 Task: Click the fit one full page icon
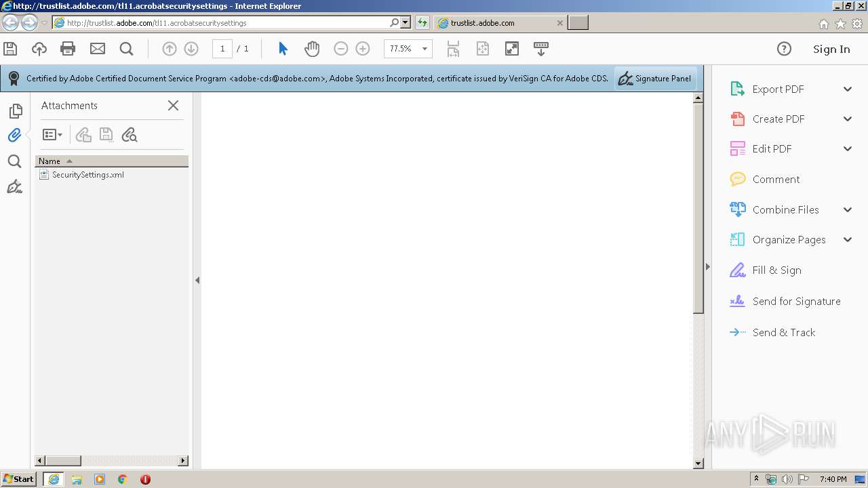tap(482, 49)
